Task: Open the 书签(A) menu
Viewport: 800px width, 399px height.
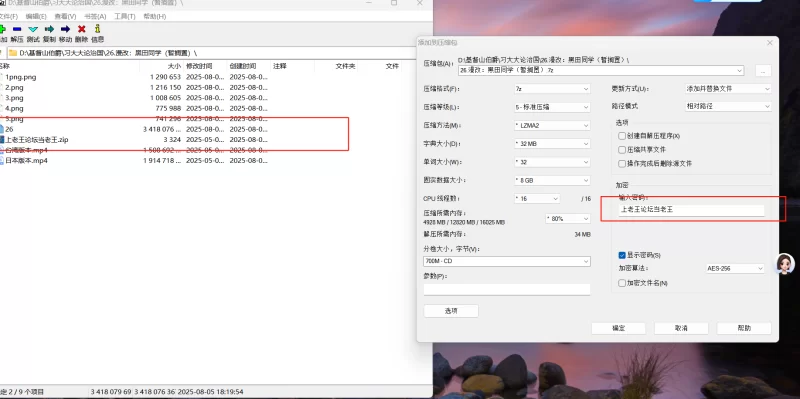Action: [x=95, y=16]
